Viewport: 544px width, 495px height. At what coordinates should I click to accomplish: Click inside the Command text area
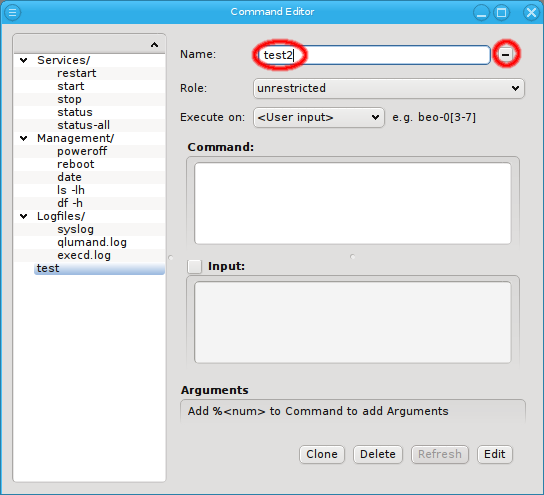point(352,203)
